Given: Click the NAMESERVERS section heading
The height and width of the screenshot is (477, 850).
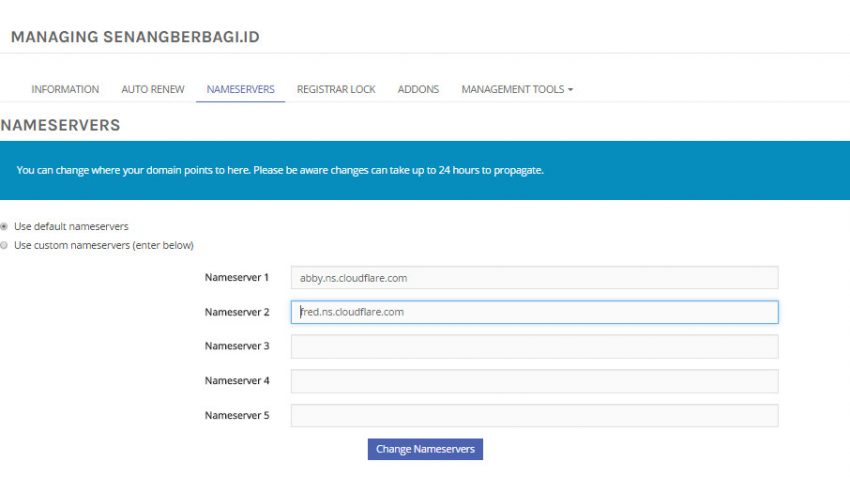Looking at the screenshot, I should pyautogui.click(x=60, y=125).
